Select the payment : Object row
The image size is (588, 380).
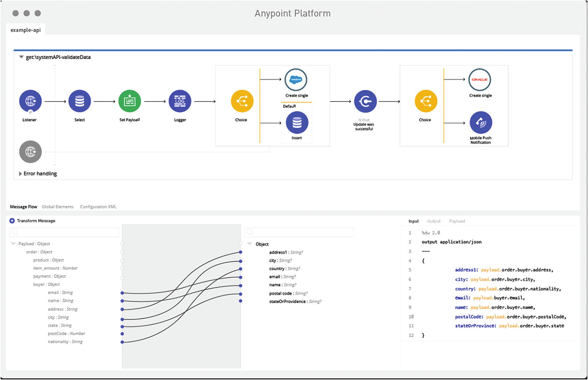49,276
